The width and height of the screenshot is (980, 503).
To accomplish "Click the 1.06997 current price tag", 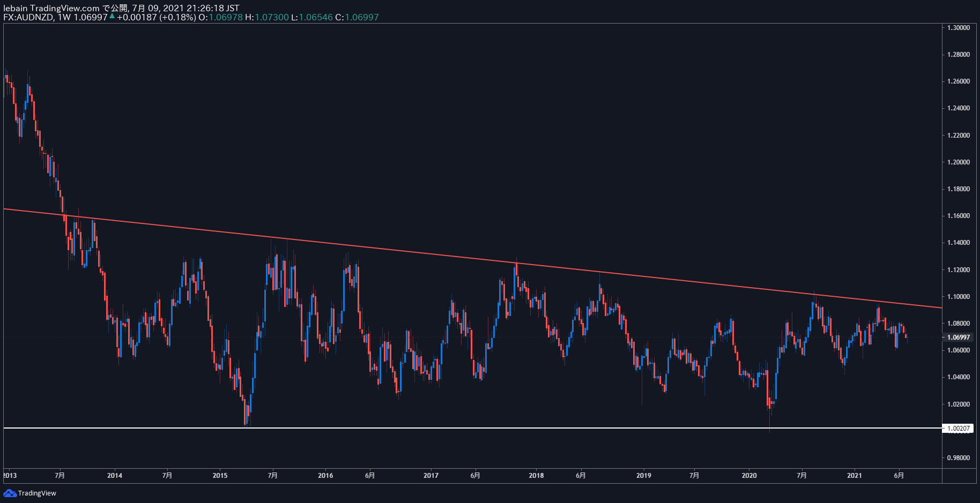I will 959,337.
